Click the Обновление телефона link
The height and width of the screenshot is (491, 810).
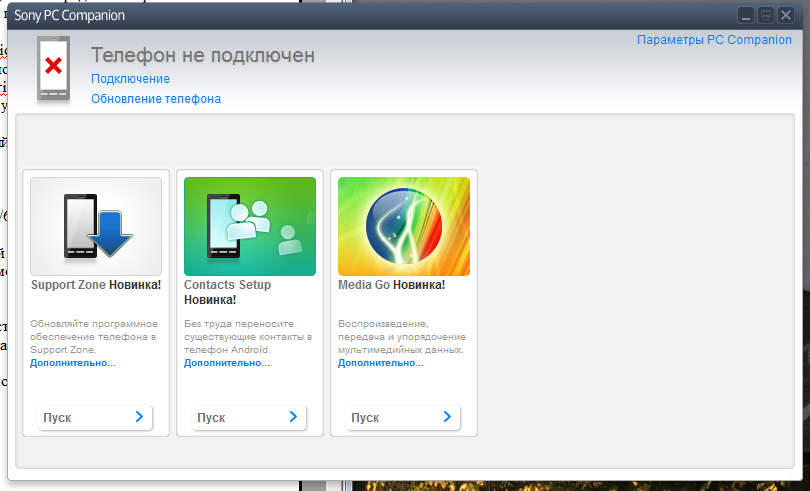156,99
